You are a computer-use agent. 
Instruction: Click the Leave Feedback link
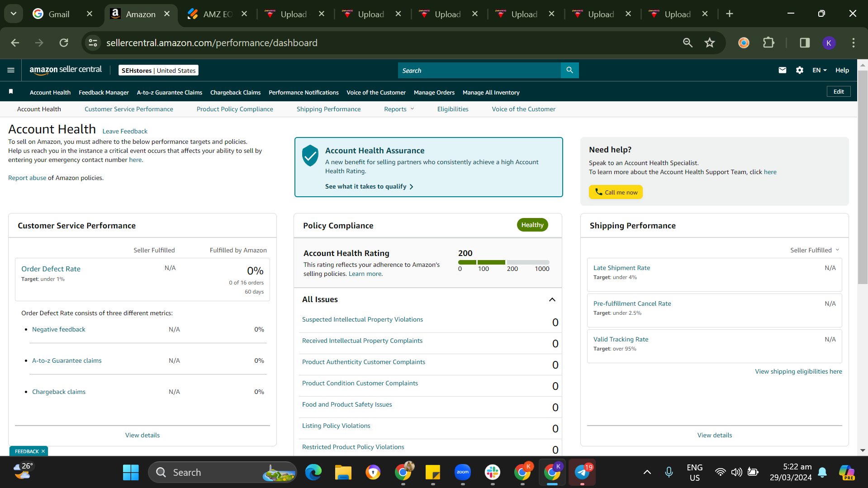click(125, 131)
